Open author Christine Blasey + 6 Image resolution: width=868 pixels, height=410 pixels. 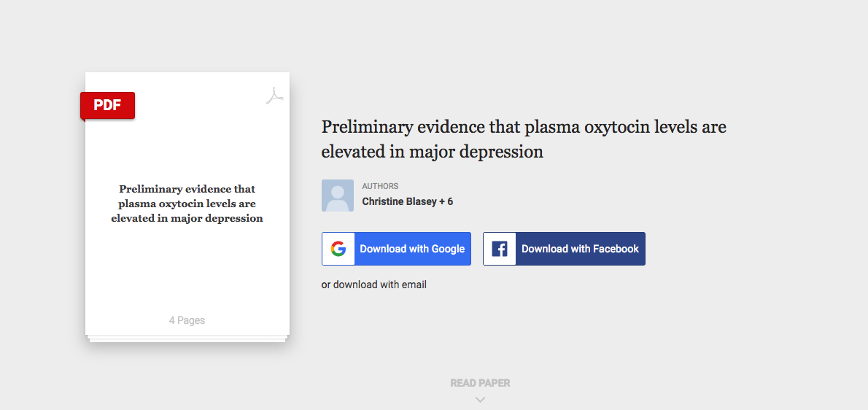tap(408, 201)
